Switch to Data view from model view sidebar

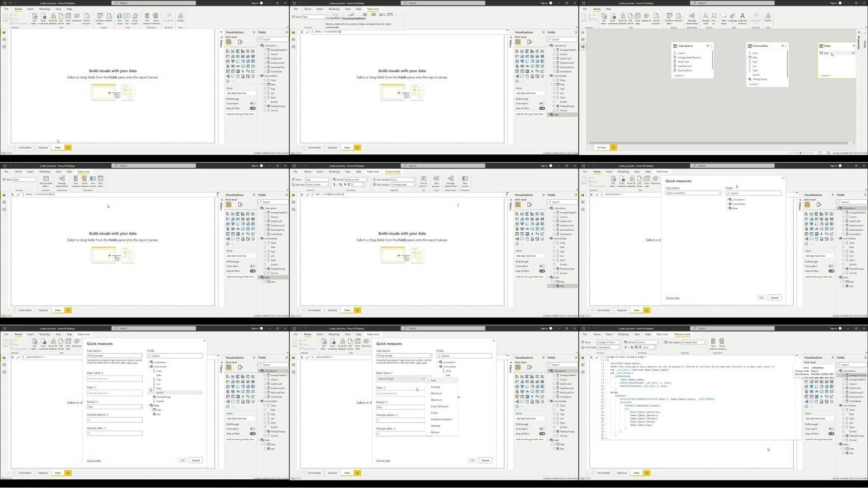click(583, 40)
